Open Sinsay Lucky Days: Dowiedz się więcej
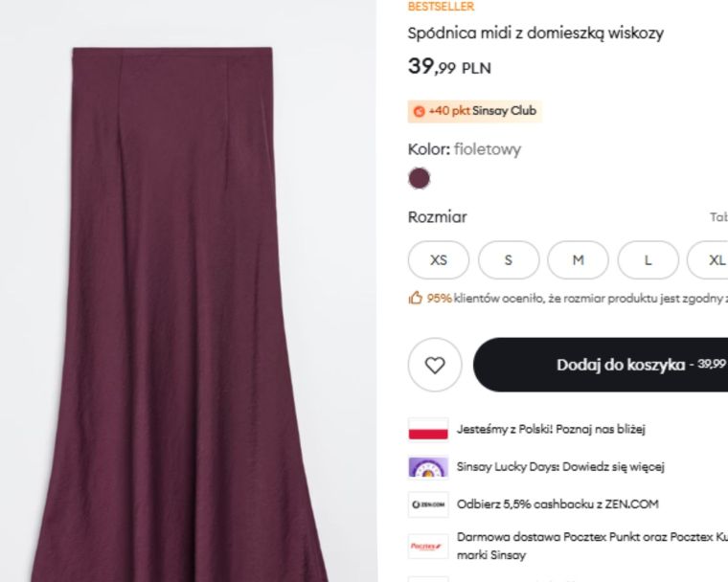Image resolution: width=728 pixels, height=582 pixels. 560,467
